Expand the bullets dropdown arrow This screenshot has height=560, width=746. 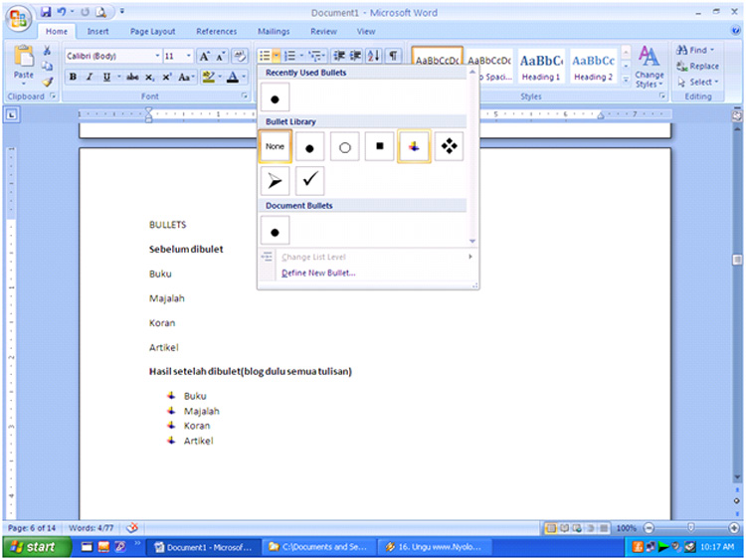[x=276, y=56]
